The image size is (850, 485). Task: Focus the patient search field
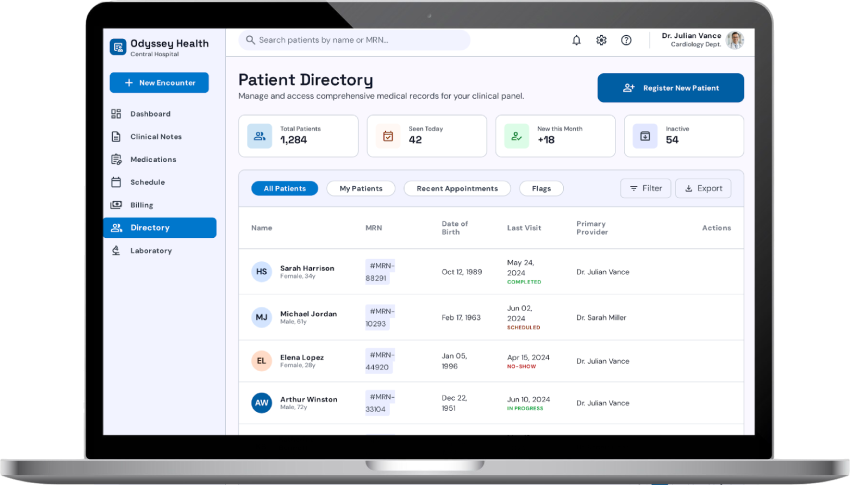(x=355, y=40)
